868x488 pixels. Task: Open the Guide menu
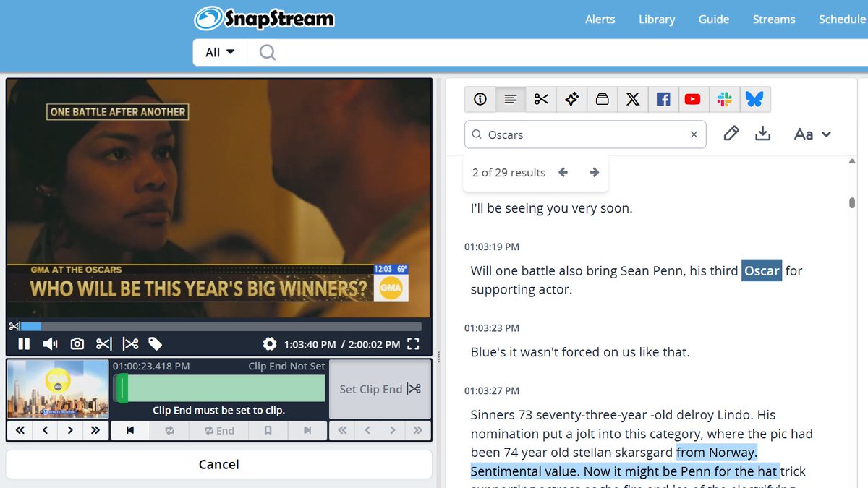[714, 20]
